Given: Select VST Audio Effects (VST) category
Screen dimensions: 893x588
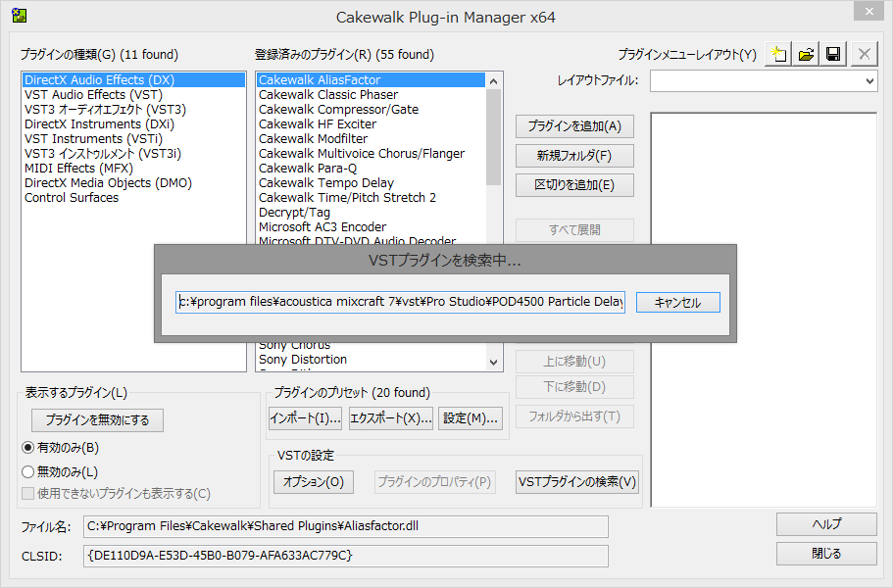Looking at the screenshot, I should (134, 95).
